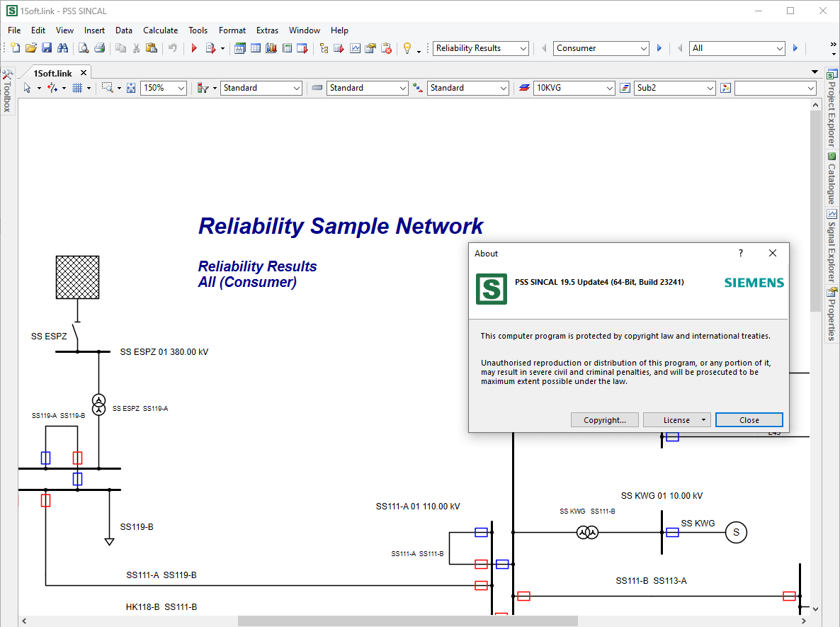
Task: Open the line graph results icon
Action: 355,48
